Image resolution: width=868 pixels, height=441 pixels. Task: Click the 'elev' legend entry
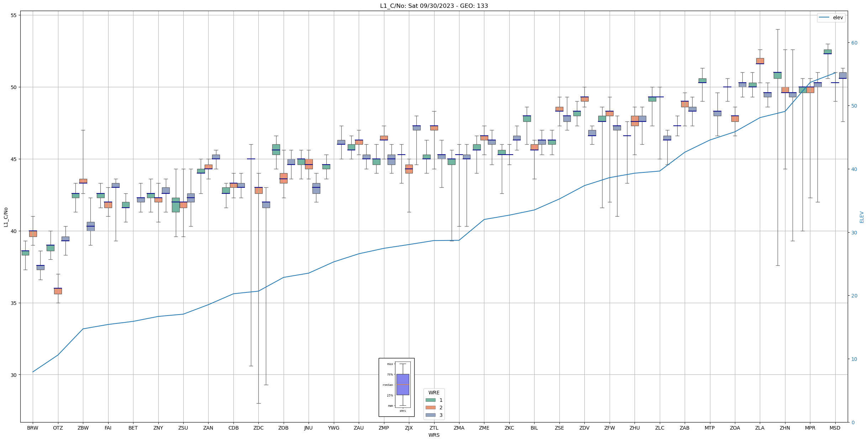[831, 17]
